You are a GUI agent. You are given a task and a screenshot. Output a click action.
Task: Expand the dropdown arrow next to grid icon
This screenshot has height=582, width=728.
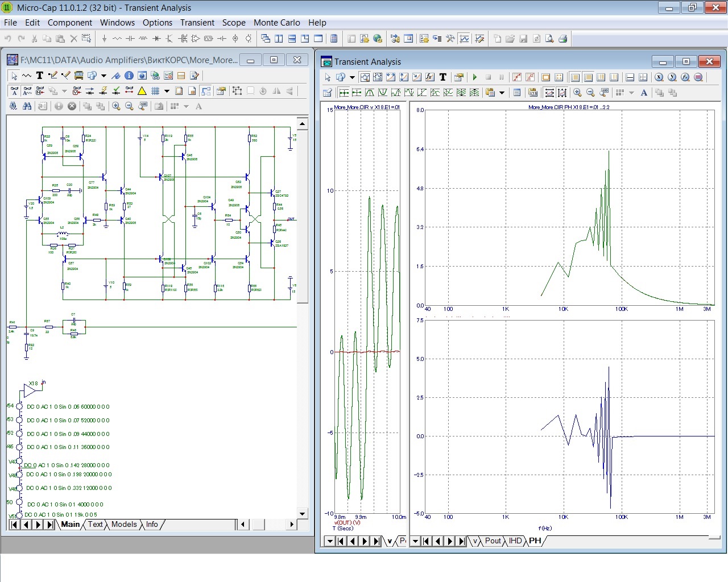pyautogui.click(x=167, y=91)
